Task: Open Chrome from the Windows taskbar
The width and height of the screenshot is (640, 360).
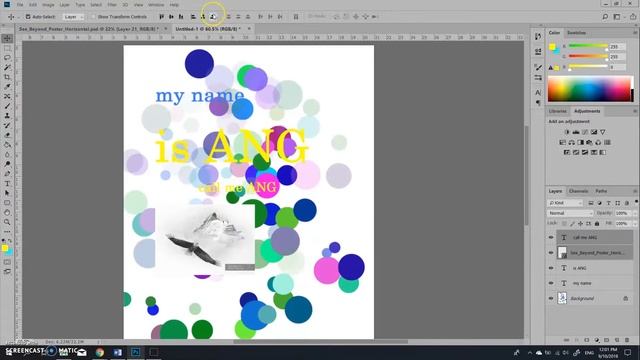Action: click(100, 352)
